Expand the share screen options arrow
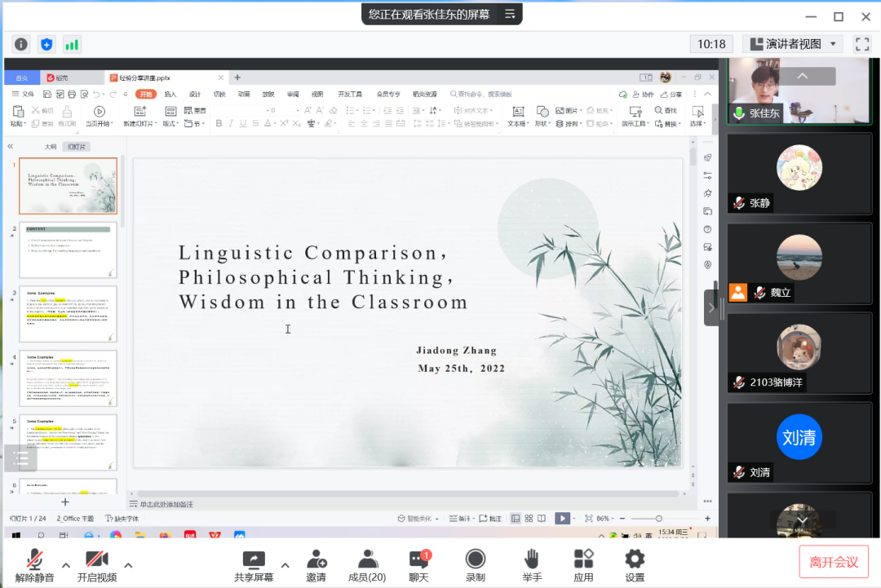 coord(285,564)
